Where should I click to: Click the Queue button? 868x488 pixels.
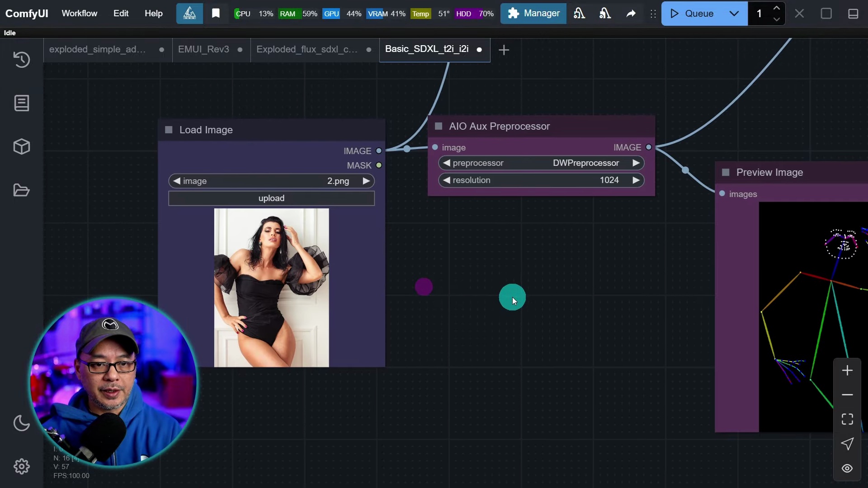(692, 14)
